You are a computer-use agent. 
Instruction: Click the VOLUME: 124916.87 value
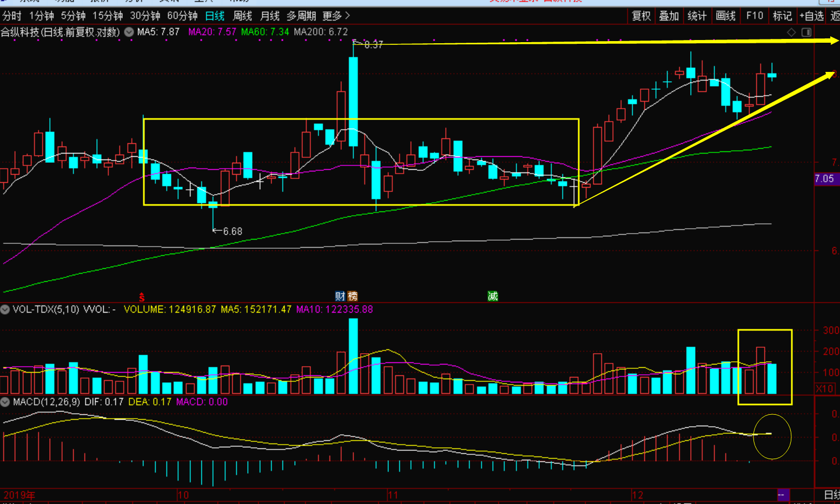click(170, 309)
